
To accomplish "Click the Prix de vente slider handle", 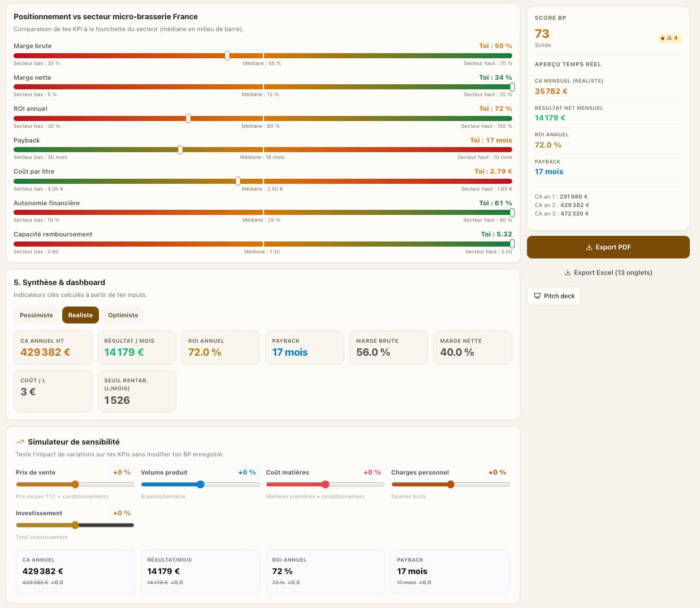I will 75,484.
